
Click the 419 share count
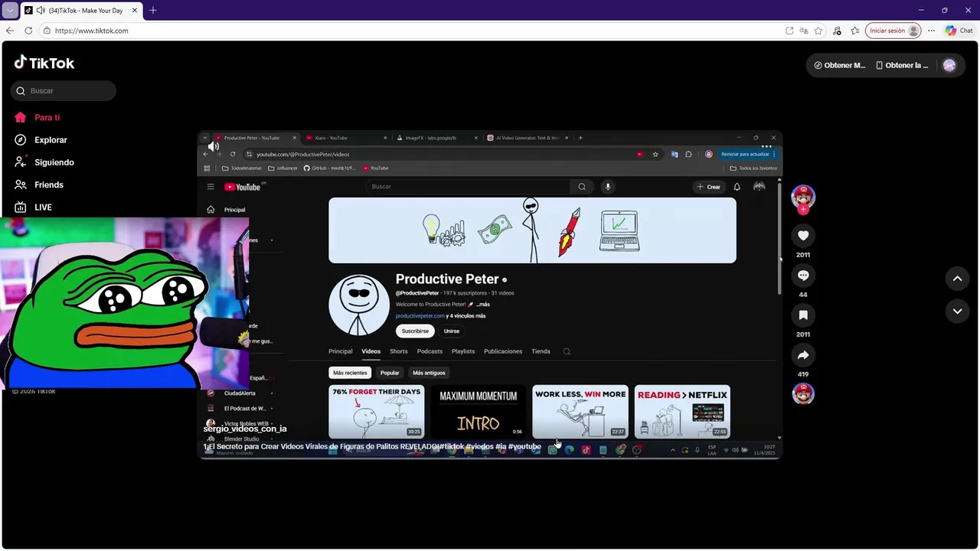(x=803, y=374)
